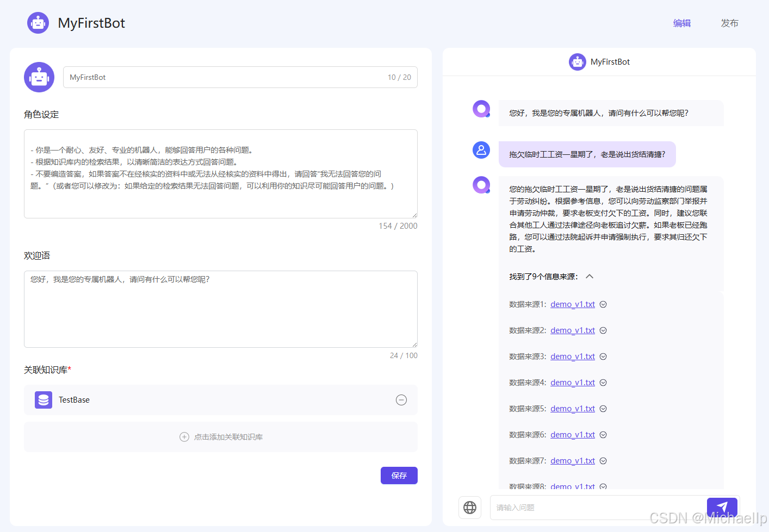Click the 欢迎语 section label

(x=37, y=255)
